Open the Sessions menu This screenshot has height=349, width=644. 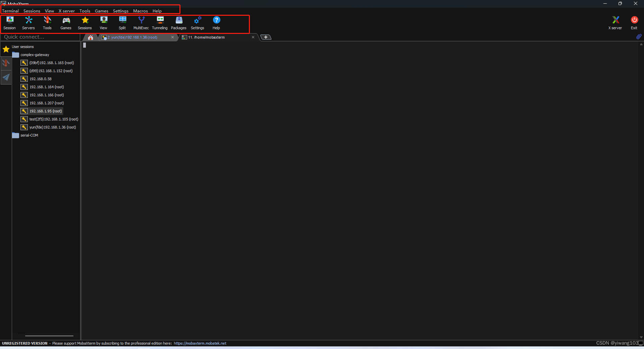[x=32, y=11]
